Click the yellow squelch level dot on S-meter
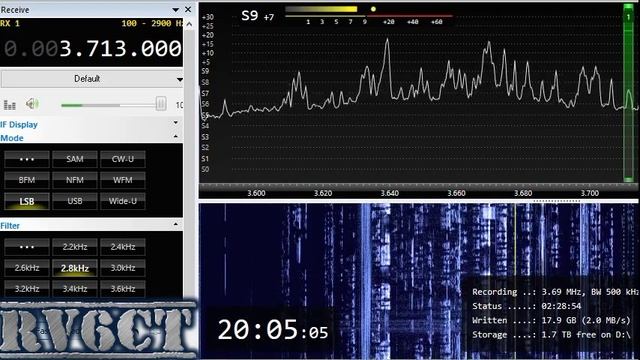This screenshot has height=360, width=640. (373, 9)
